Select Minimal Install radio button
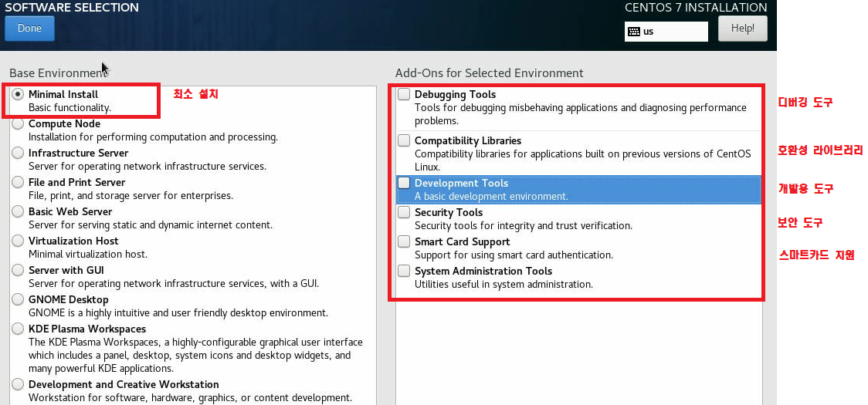This screenshot has width=868, height=405. click(x=19, y=95)
